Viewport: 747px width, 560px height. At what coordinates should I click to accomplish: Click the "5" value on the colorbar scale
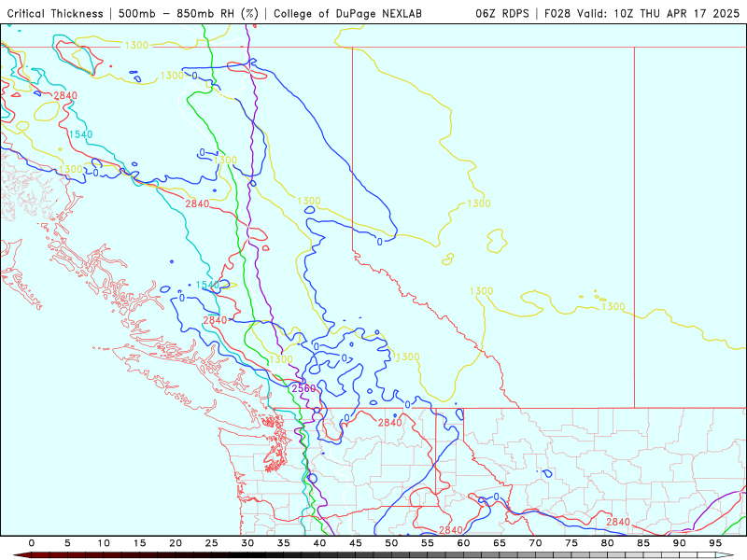67,543
